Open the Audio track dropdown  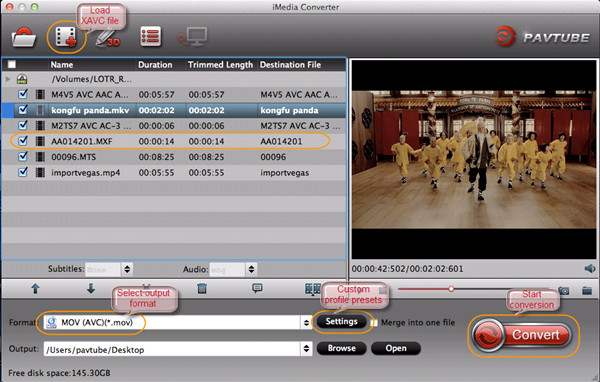click(x=251, y=269)
